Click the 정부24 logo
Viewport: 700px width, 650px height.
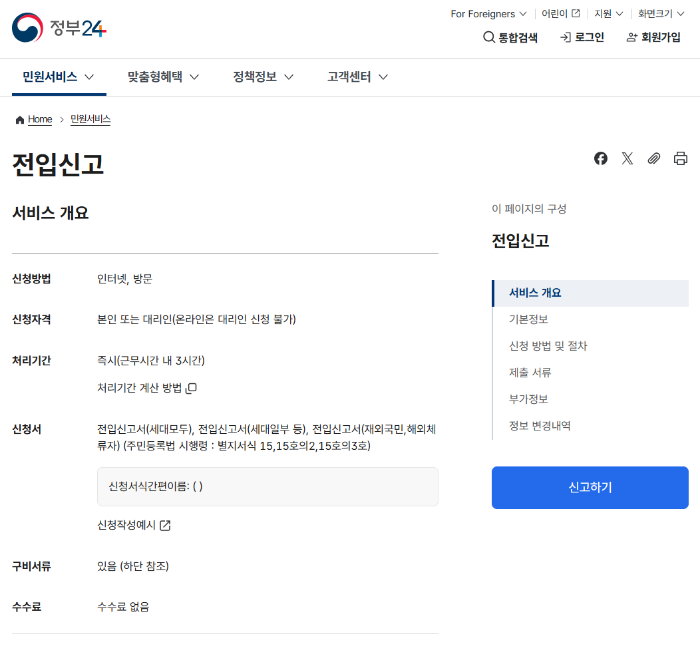[59, 28]
